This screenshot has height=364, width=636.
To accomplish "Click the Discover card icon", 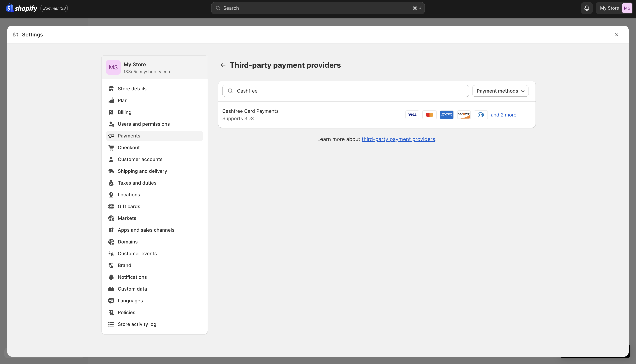I will [464, 115].
